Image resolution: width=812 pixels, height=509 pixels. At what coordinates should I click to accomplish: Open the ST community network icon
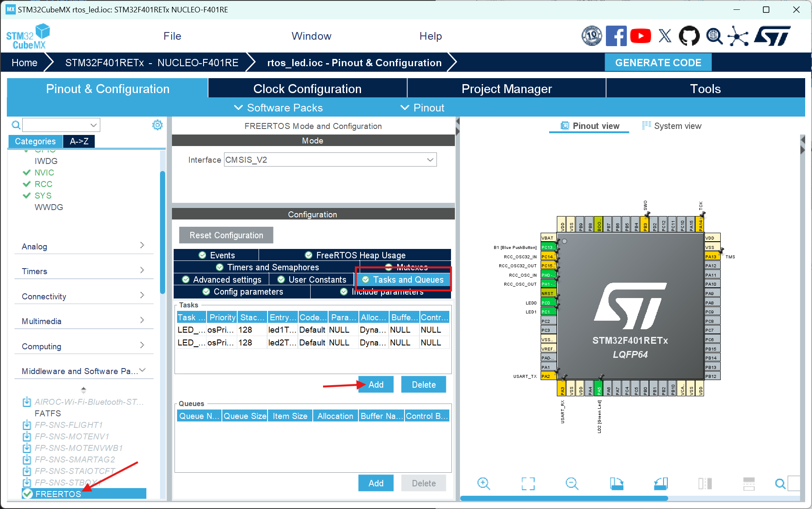[738, 36]
